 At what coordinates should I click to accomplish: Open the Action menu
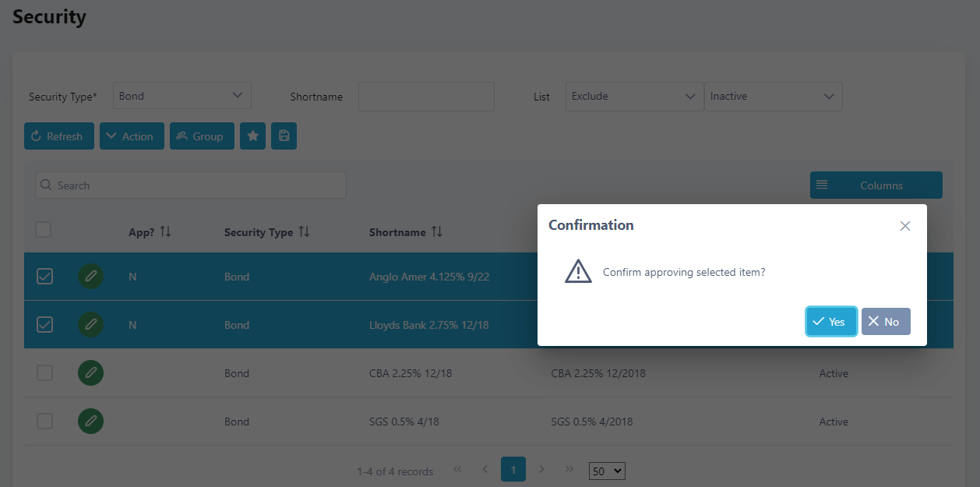(x=132, y=136)
